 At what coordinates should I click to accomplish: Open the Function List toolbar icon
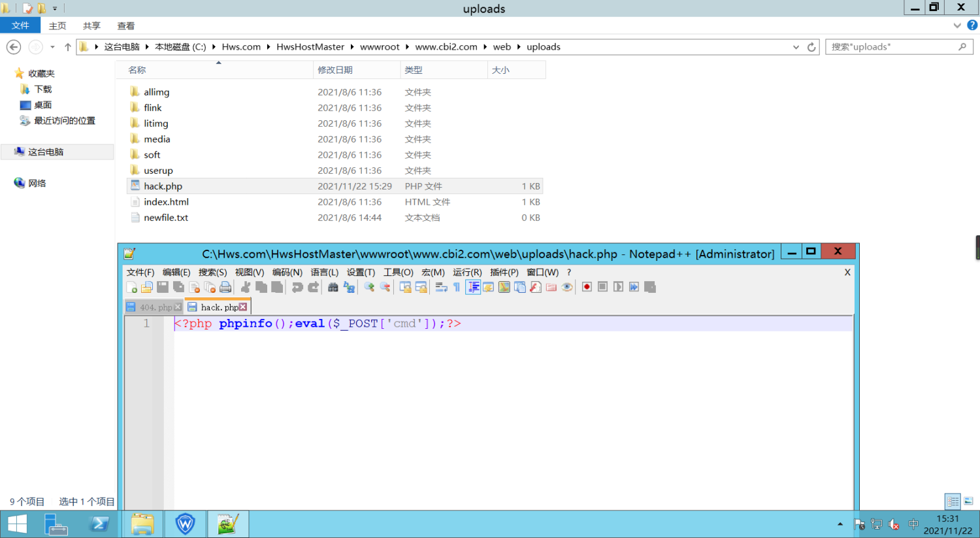click(x=536, y=287)
